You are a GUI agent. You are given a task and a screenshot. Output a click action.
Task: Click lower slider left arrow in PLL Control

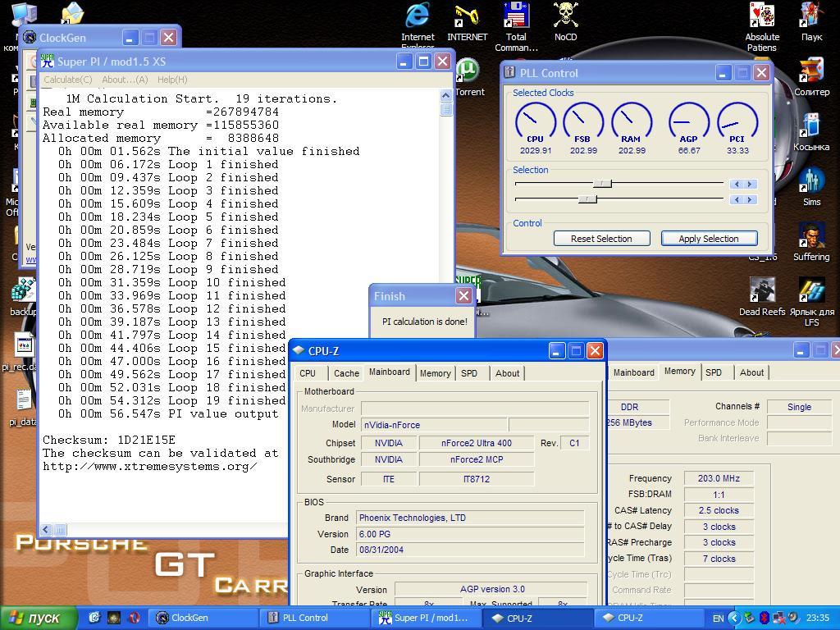point(737,199)
